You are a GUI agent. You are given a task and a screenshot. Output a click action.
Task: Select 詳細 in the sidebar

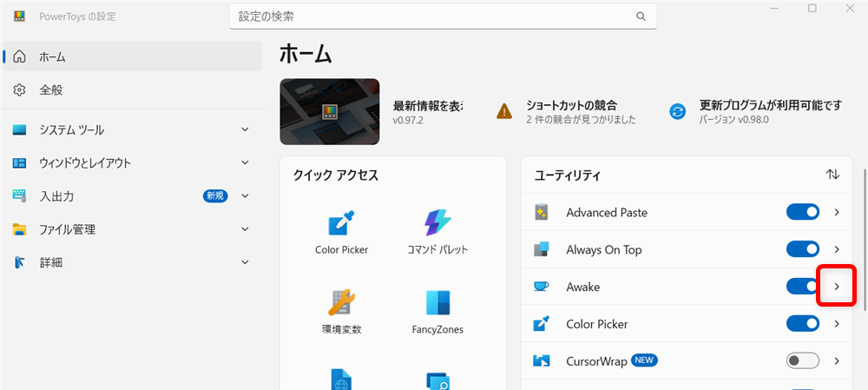(x=132, y=262)
